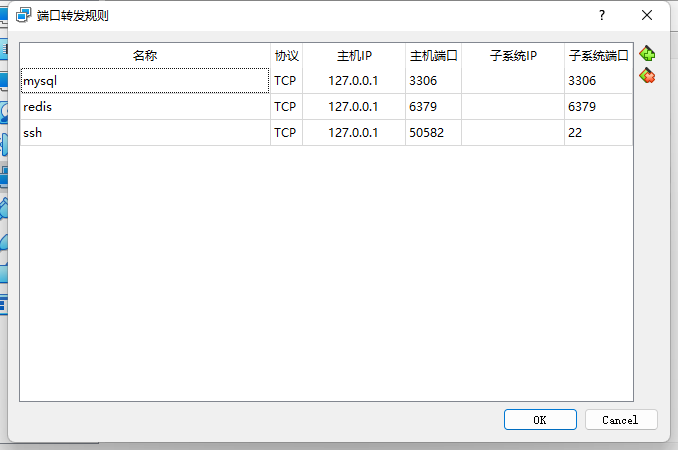Open protocol TCP cell for mysql
This screenshot has width=678, height=450.
pyautogui.click(x=286, y=81)
